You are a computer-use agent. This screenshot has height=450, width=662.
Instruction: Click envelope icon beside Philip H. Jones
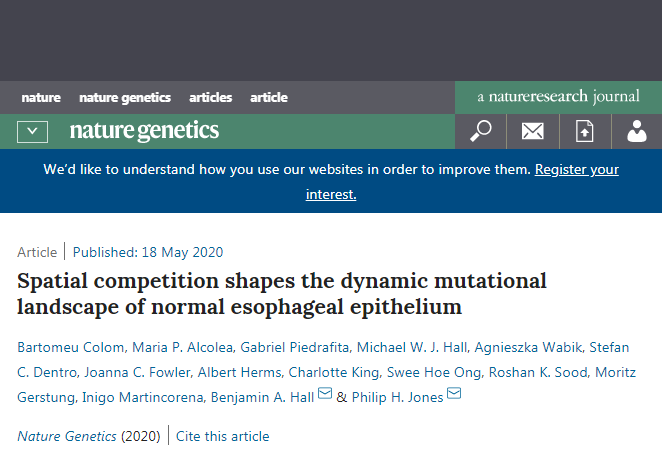454,395
